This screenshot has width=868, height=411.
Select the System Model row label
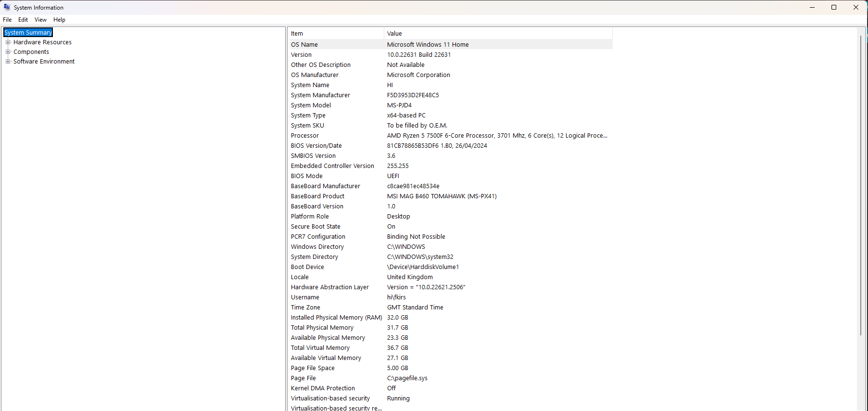coord(311,105)
